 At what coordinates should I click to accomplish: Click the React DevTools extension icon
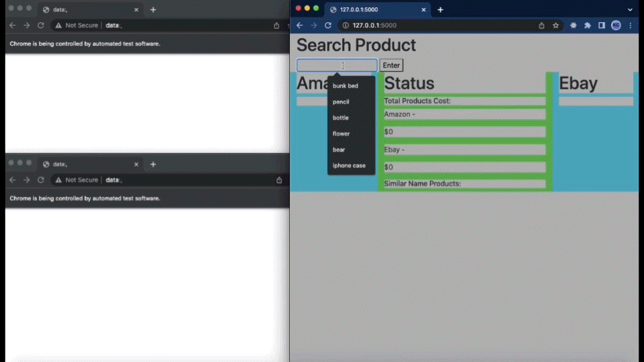(x=574, y=26)
